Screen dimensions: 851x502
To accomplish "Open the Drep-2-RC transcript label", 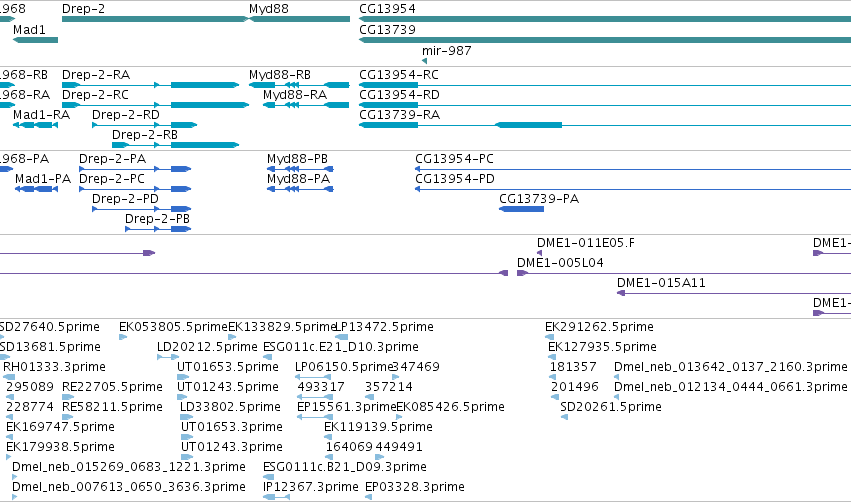I will point(95,94).
